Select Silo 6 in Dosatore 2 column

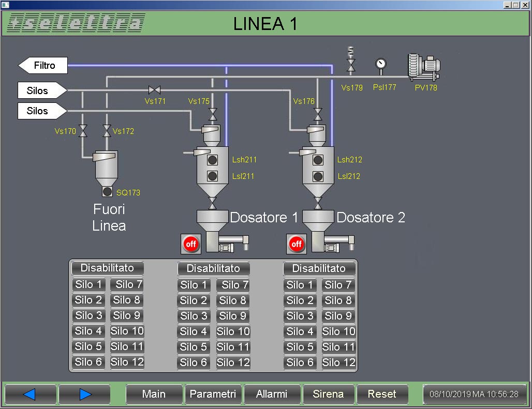[300, 362]
